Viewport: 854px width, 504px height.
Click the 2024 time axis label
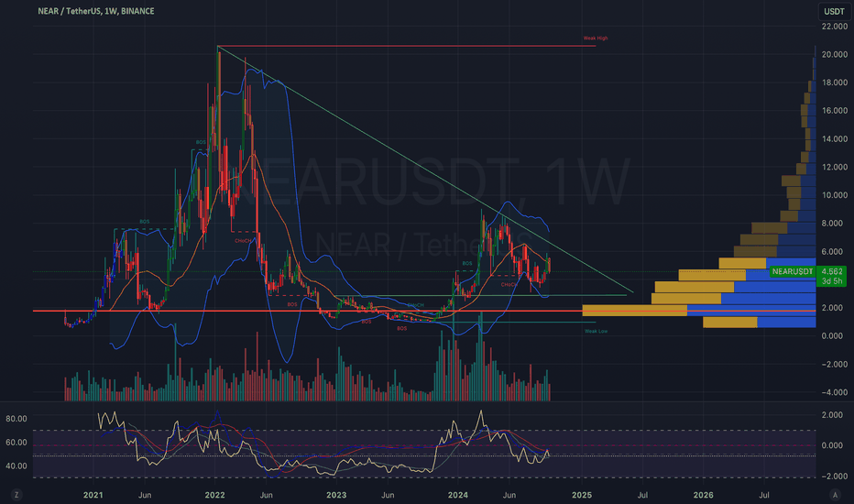[x=457, y=495]
